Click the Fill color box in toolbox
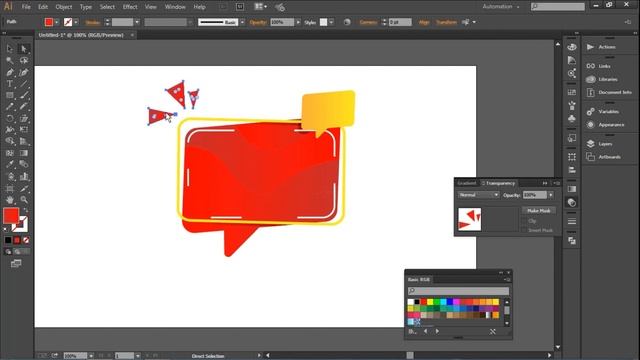640x360 pixels. tap(11, 216)
